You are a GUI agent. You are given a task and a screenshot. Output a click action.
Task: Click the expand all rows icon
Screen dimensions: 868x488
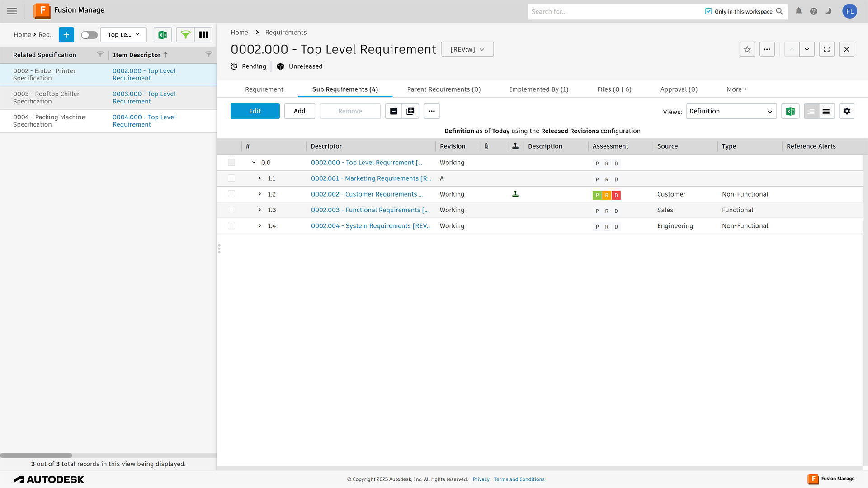(x=410, y=111)
